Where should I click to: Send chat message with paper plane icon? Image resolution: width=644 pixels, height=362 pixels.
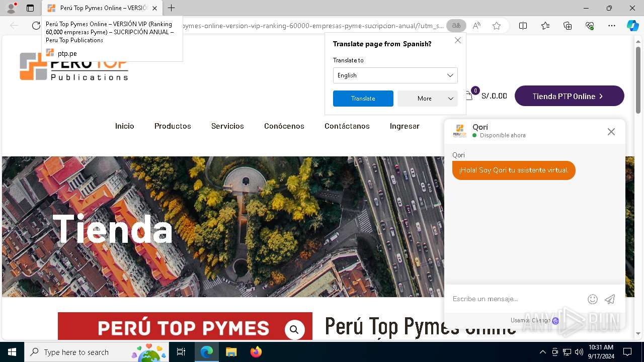click(x=610, y=299)
